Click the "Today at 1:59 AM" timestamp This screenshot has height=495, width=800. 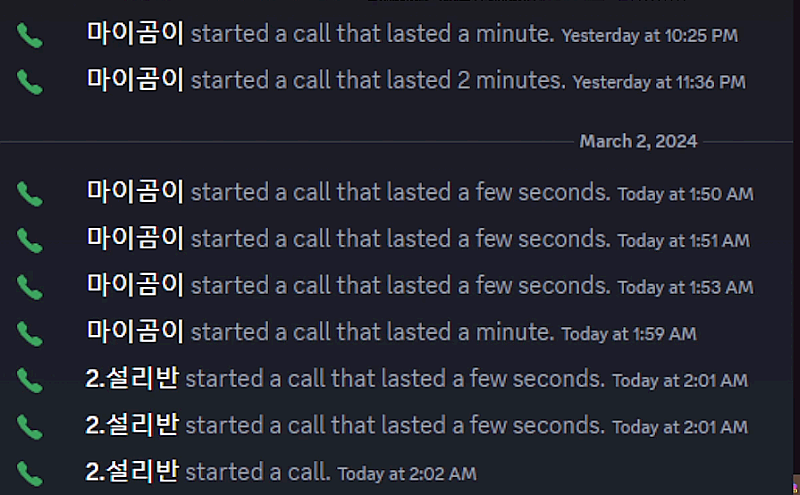click(629, 334)
